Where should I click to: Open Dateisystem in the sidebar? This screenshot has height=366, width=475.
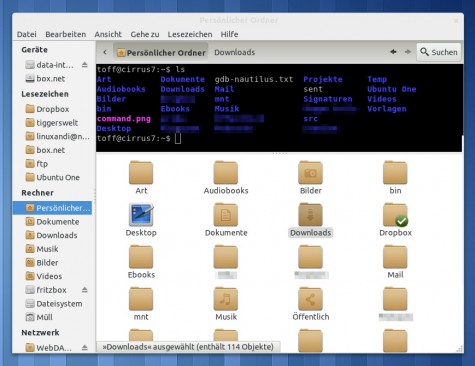tap(52, 304)
